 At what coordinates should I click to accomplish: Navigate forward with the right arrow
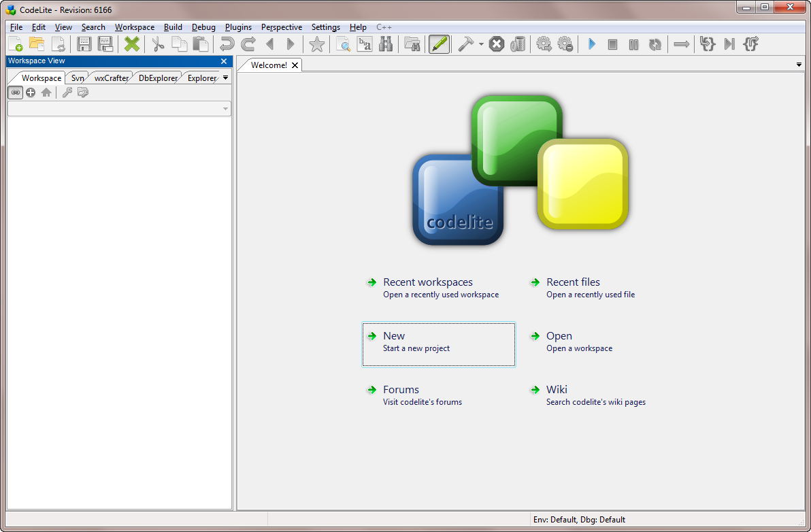point(291,44)
